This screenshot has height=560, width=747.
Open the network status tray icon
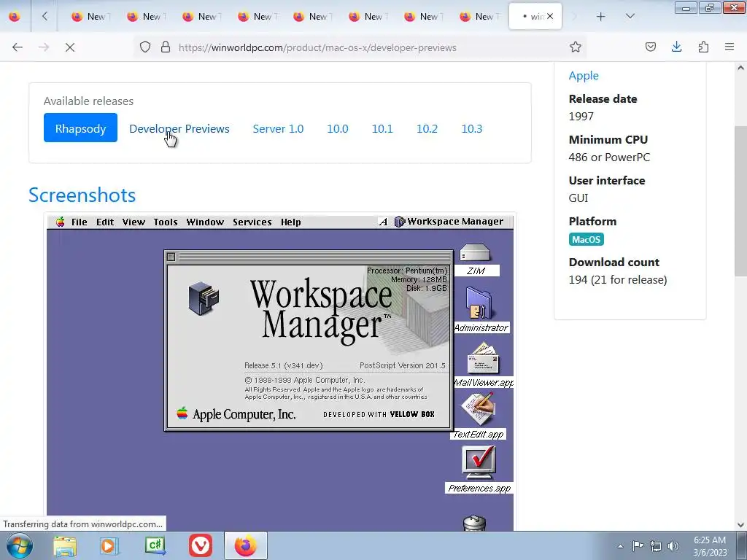(656, 545)
